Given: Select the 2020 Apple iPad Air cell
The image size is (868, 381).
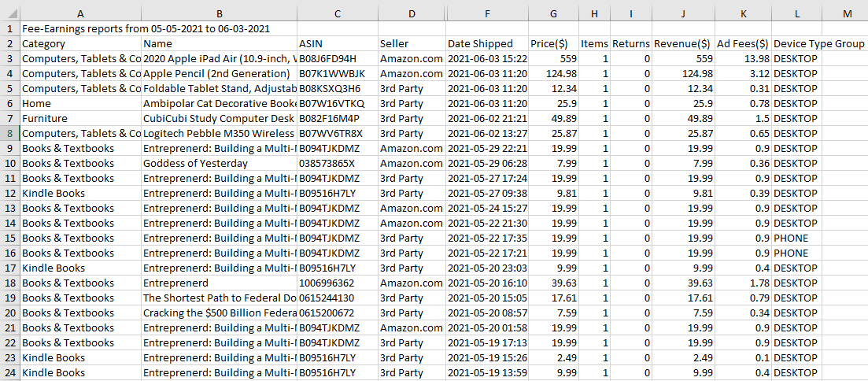Looking at the screenshot, I should pos(220,59).
